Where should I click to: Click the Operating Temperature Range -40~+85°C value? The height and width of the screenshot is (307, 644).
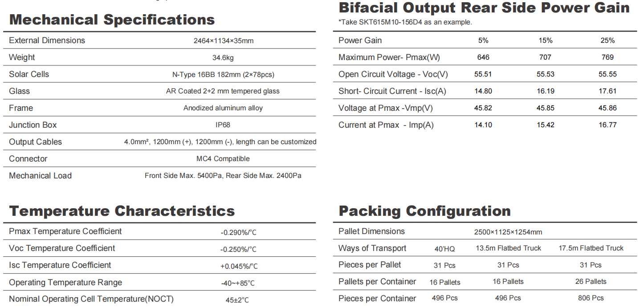point(238,283)
